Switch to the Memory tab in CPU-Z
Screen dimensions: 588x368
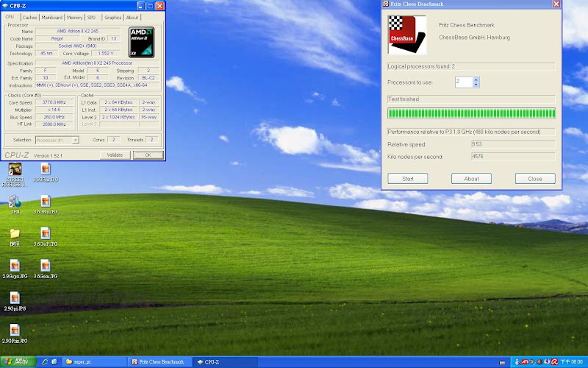click(x=74, y=17)
